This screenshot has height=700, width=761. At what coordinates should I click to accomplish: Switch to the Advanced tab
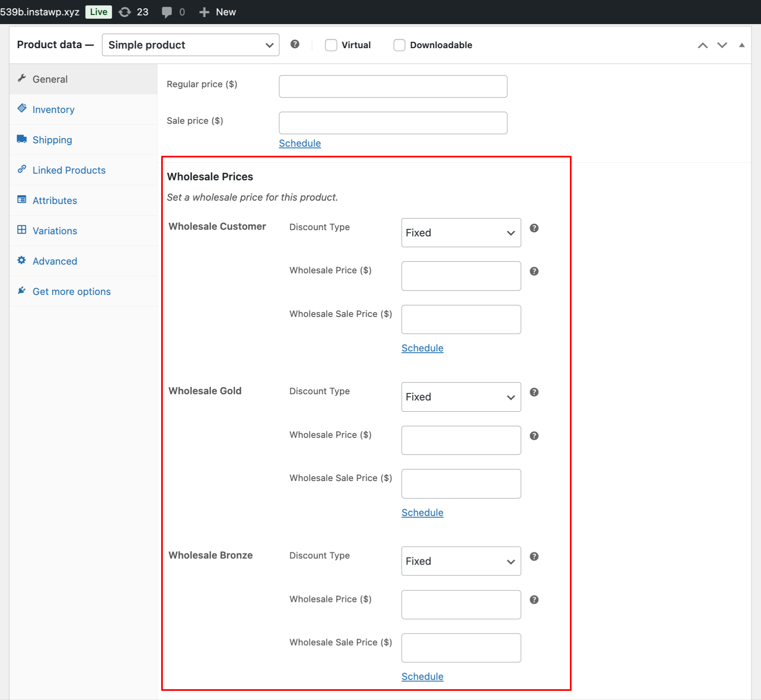[x=83, y=261]
